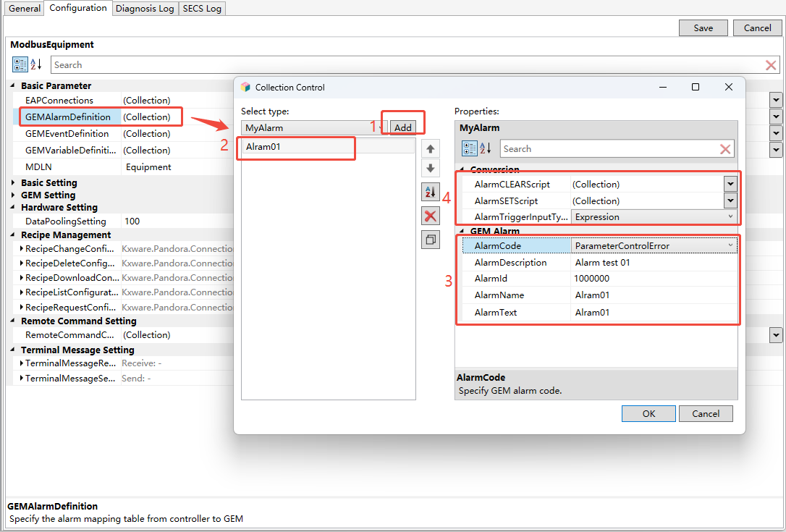Switch to Diagnosis Log tab
This screenshot has width=786, height=532.
[x=145, y=9]
